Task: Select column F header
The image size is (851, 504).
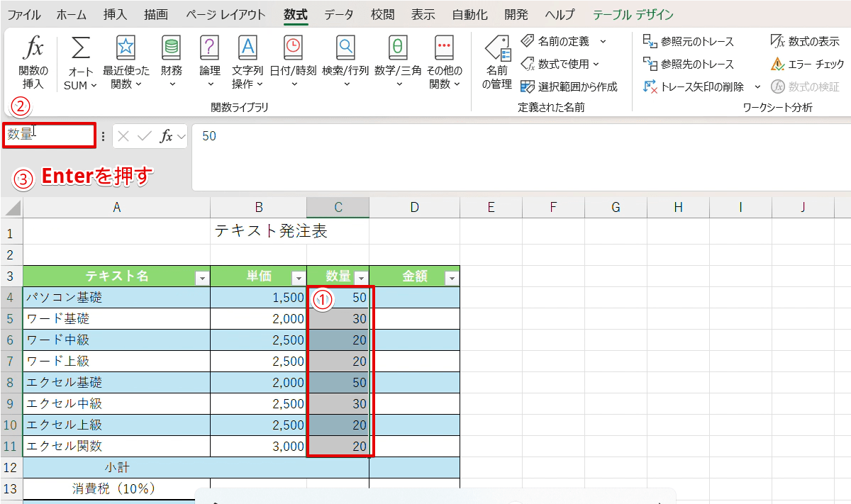Action: tap(554, 207)
